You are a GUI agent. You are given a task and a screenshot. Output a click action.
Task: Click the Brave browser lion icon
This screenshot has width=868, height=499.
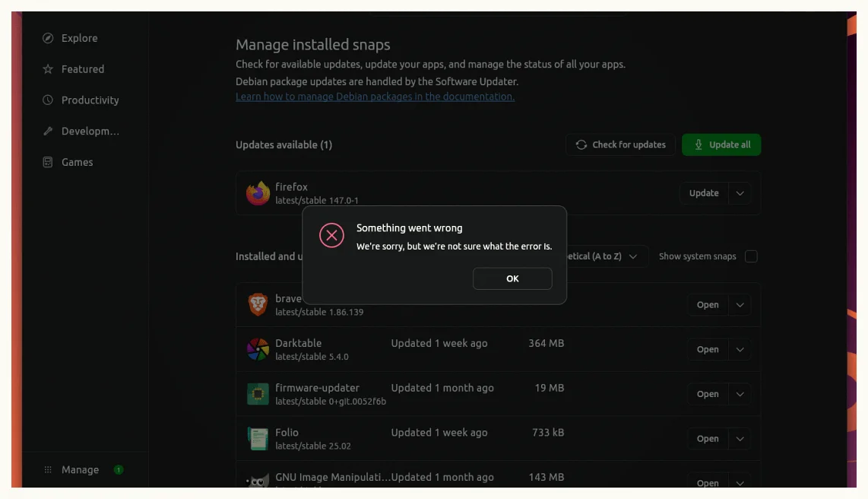[258, 305]
